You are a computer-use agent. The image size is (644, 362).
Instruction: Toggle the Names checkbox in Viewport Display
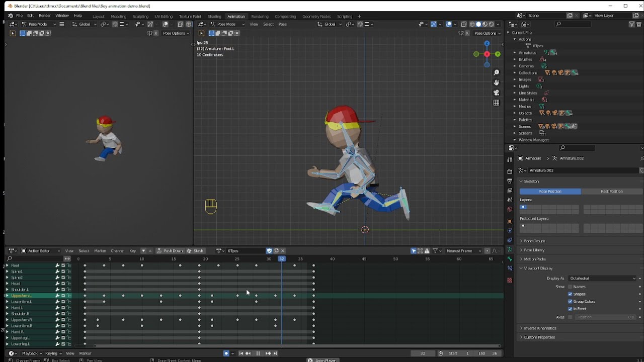point(570,287)
